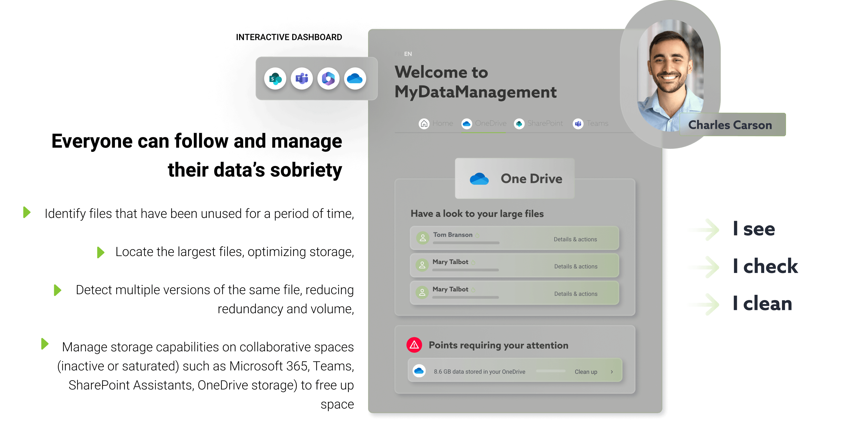Switch the language to FR
Viewport: 868px width, 439px height.
(398, 53)
